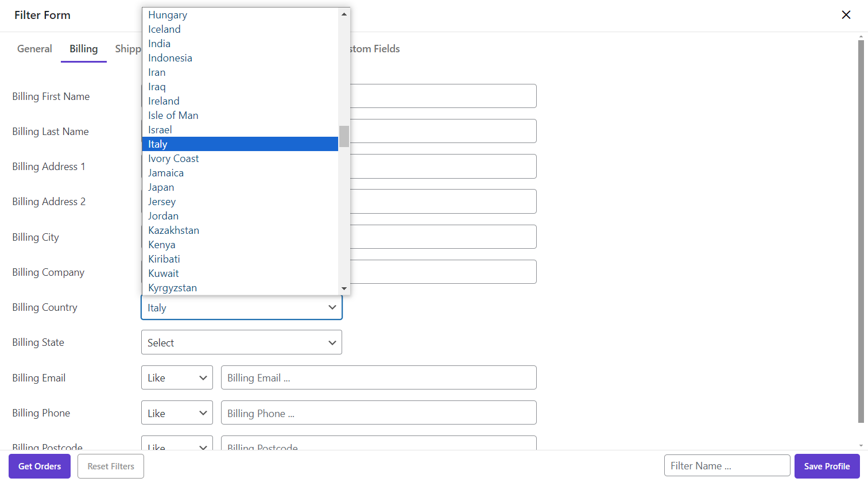Focus the Filter Name input field
This screenshot has height=482, width=868.
tap(727, 466)
